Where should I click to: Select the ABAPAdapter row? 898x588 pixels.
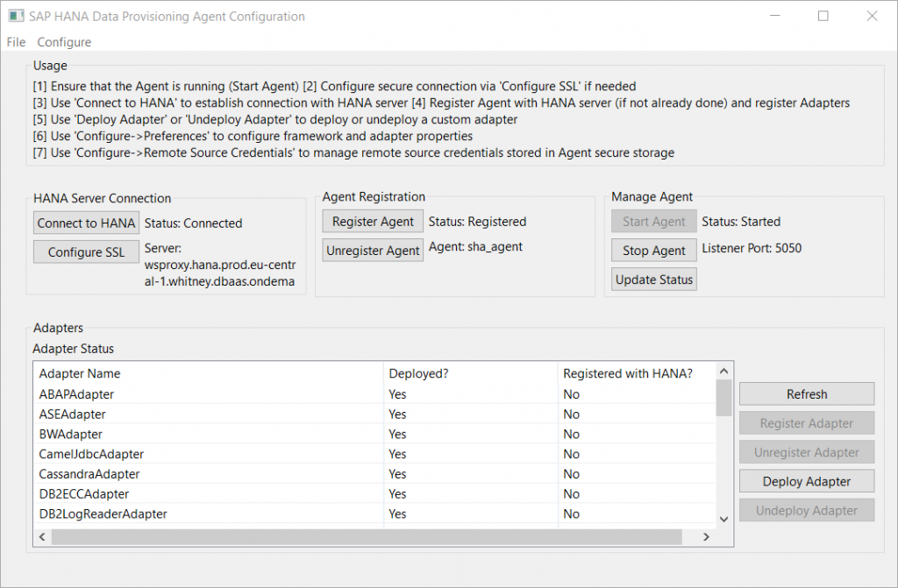374,394
